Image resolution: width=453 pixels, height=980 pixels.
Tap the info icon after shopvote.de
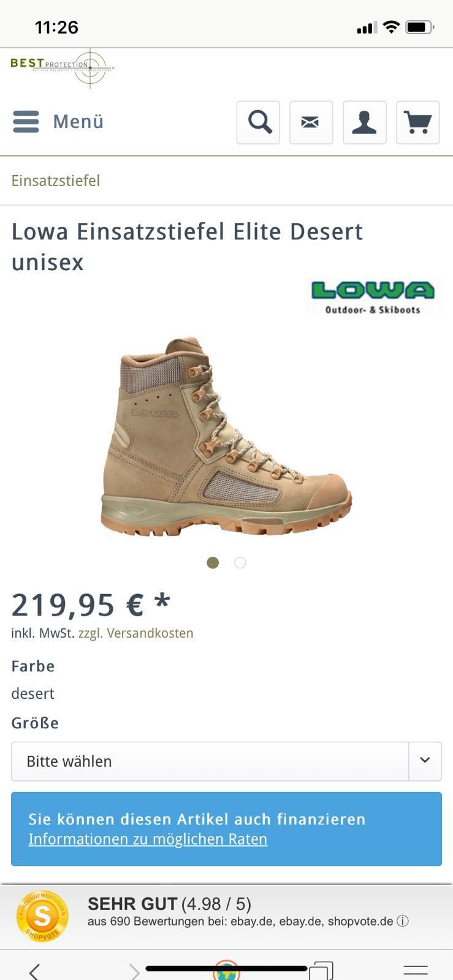403,921
